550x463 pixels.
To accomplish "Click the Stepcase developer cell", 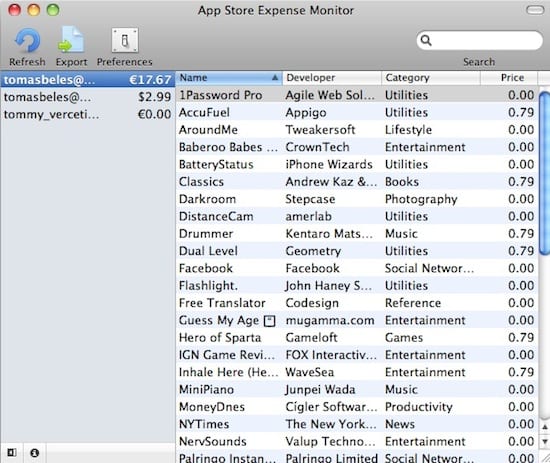I will pyautogui.click(x=310, y=199).
